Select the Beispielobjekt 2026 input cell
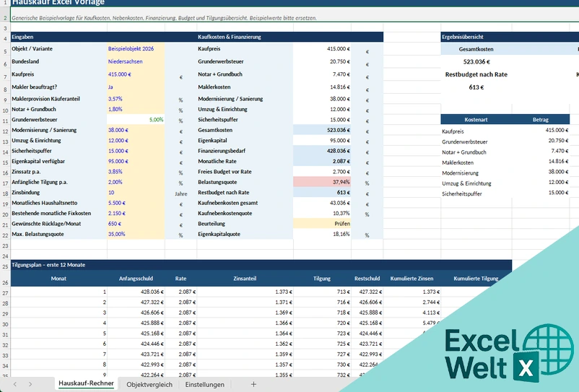Screen dimensions: 579x392 coord(136,48)
